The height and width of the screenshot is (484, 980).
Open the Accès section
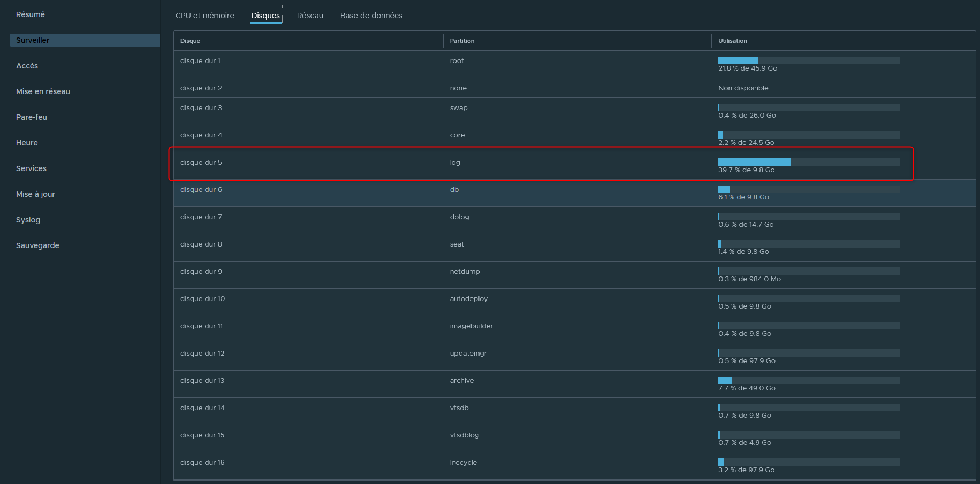click(27, 66)
